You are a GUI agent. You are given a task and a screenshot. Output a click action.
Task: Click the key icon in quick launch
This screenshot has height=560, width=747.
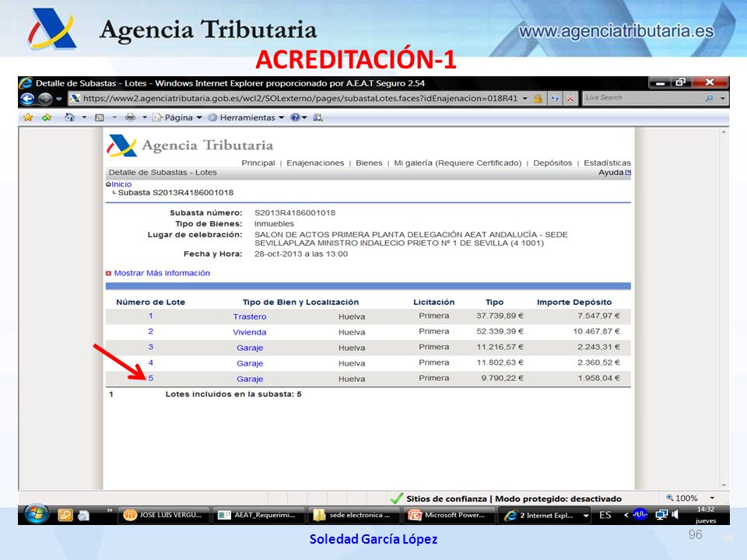point(65,515)
